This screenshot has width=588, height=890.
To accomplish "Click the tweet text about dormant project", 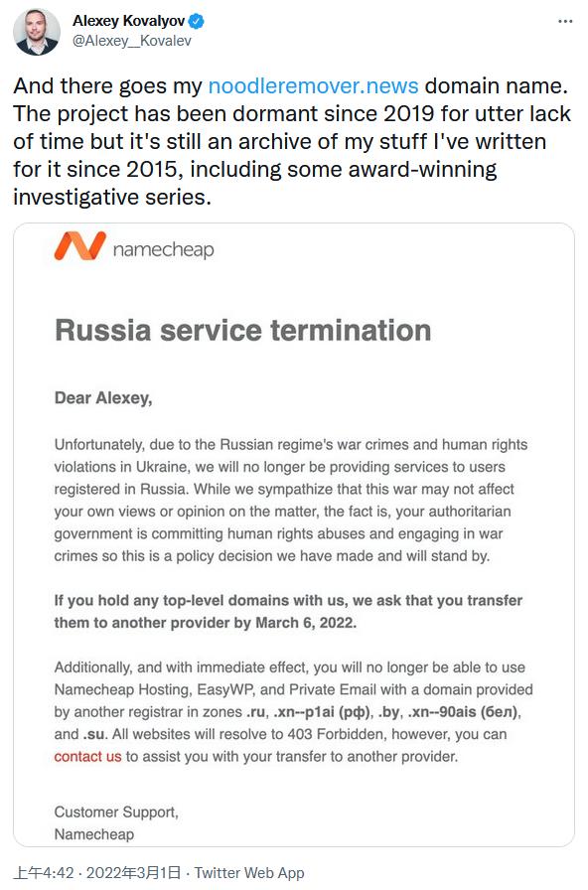I will pyautogui.click(x=292, y=141).
